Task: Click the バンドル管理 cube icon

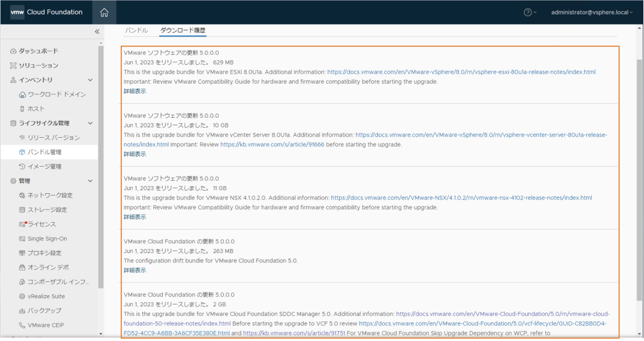Action: pos(22,152)
